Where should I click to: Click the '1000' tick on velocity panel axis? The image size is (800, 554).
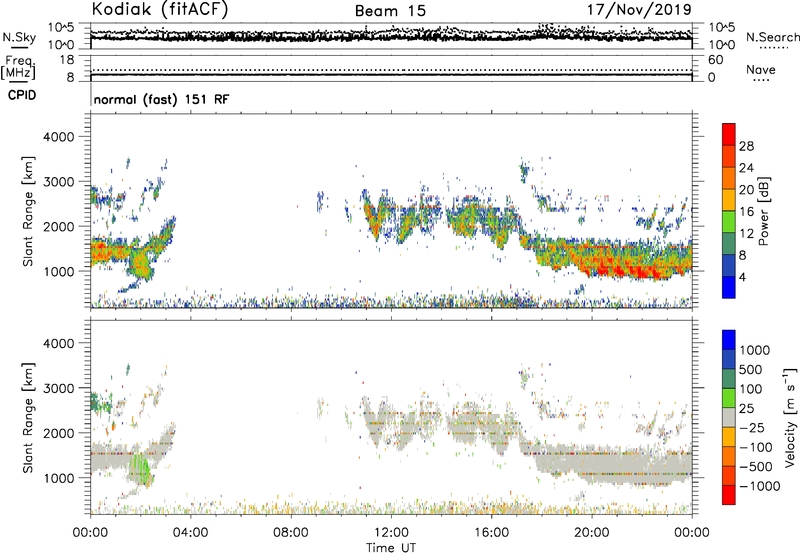[x=58, y=478]
